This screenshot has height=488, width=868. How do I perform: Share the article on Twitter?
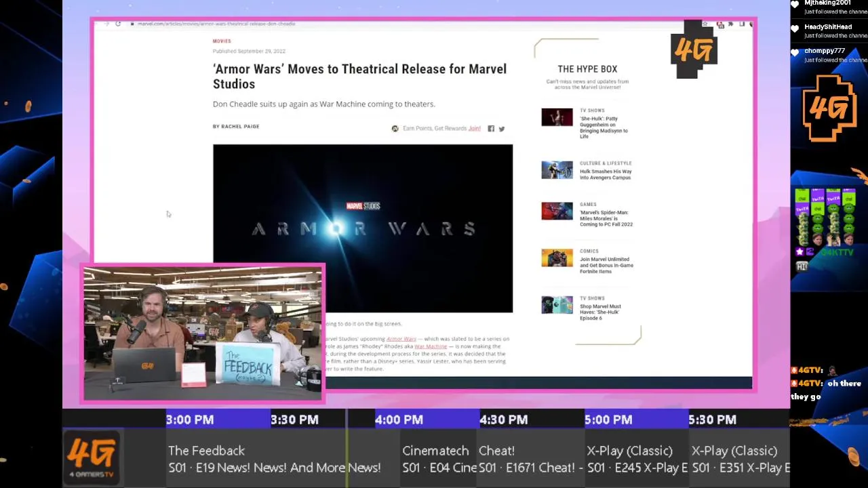click(502, 129)
